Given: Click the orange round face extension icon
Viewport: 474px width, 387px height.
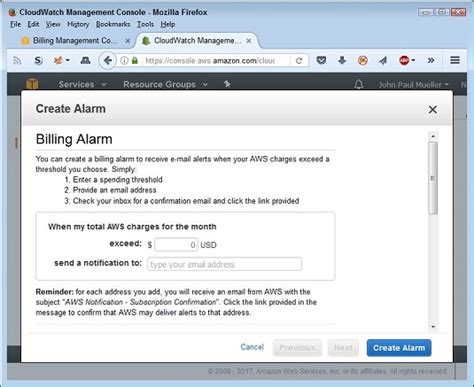Looking at the screenshot, I should click(363, 60).
